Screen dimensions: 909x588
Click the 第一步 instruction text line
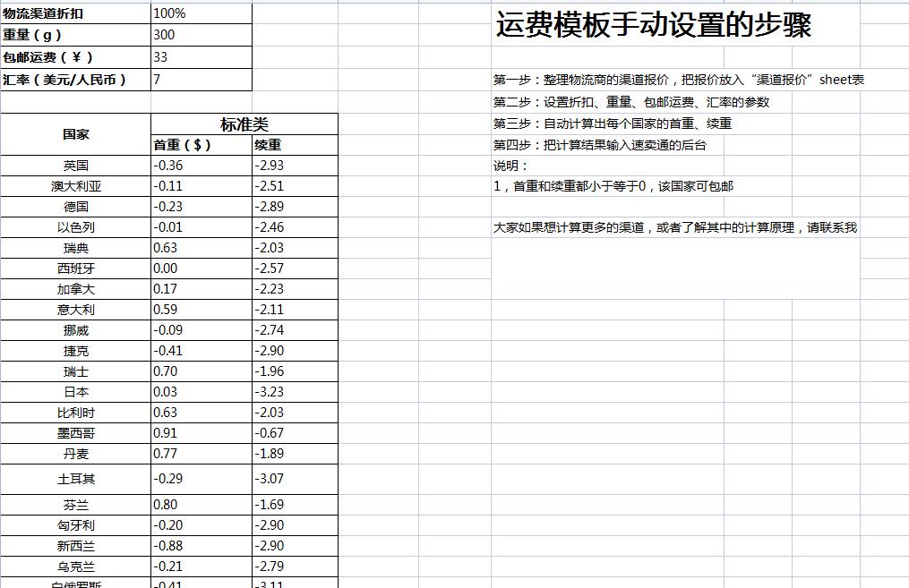coord(627,80)
